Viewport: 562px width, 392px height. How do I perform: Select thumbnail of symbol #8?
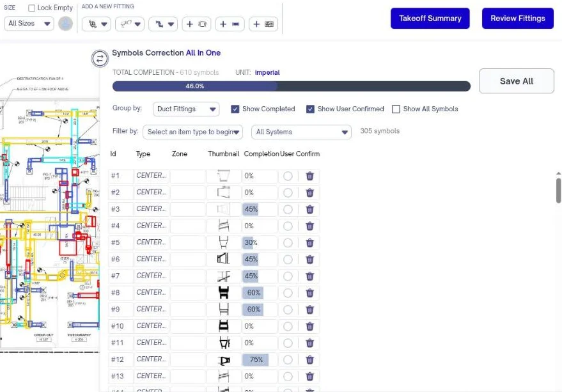click(224, 293)
